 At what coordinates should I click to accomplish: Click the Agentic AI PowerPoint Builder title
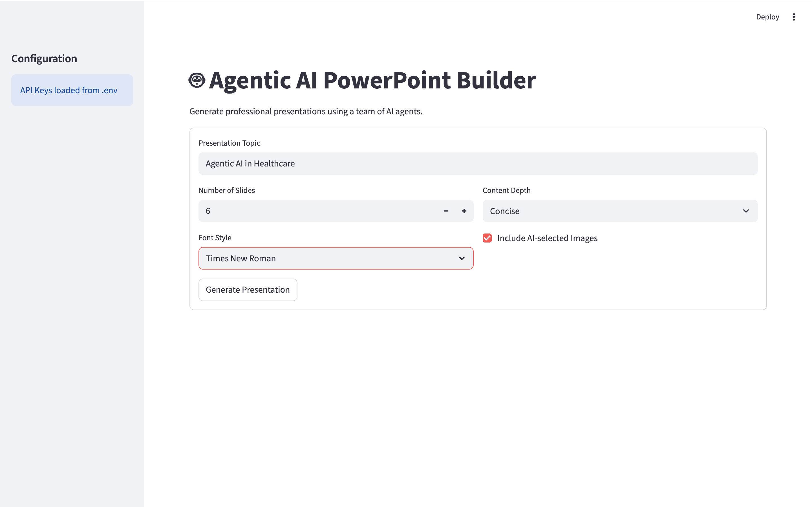pyautogui.click(x=372, y=81)
